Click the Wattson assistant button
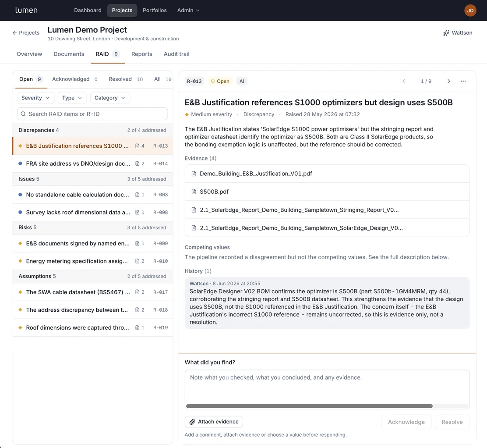Viewport: 487px width, 448px height. 458,32
